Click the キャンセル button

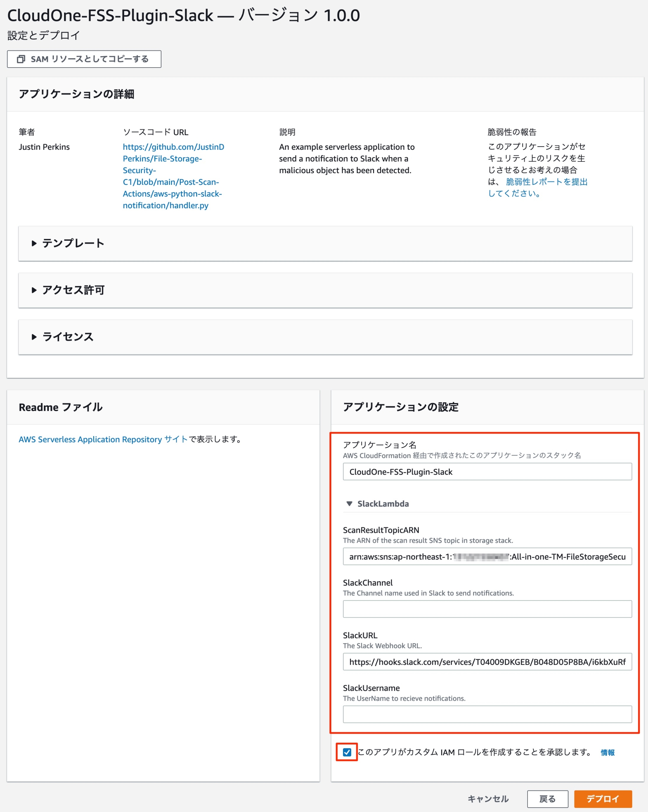[x=488, y=799]
